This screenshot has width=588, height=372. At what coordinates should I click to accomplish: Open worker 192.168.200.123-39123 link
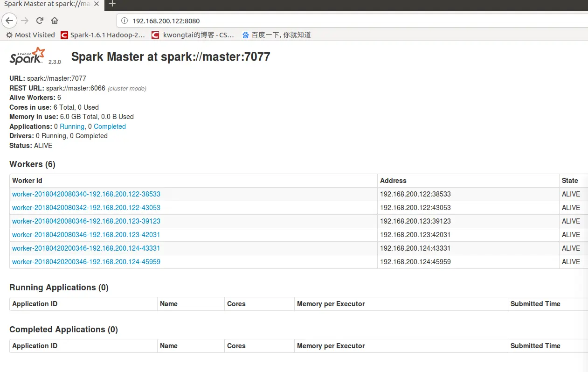tap(86, 221)
